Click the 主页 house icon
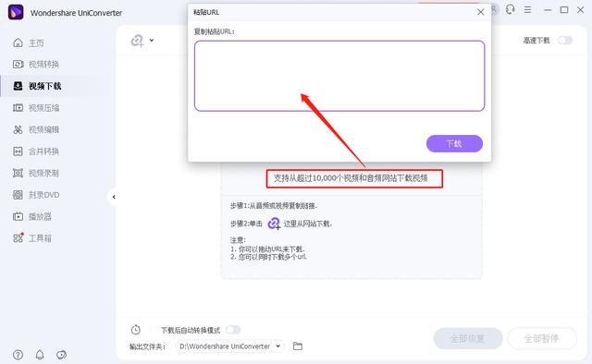This screenshot has height=364, width=592. pos(18,42)
